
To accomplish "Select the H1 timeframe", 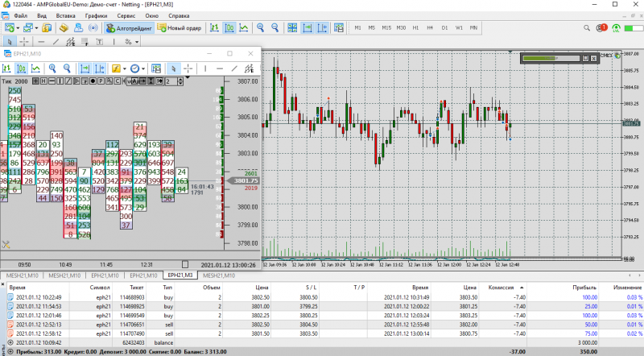I will pos(415,28).
